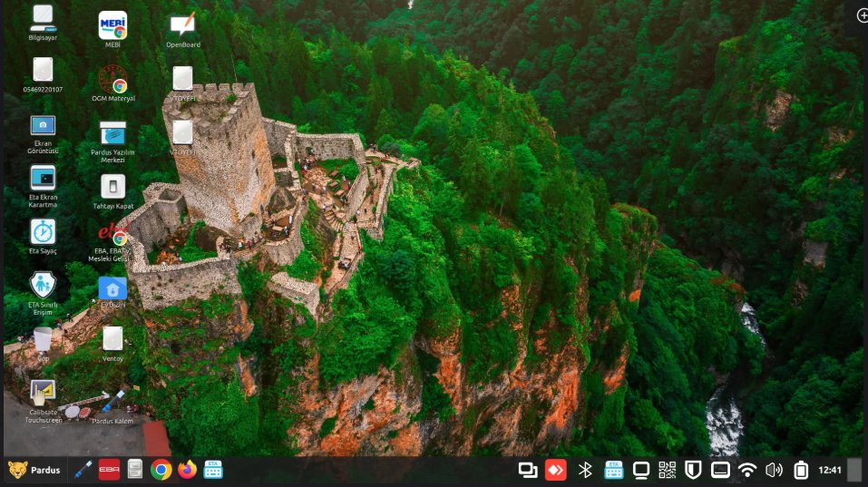Launch Firefox from taskbar

187,471
